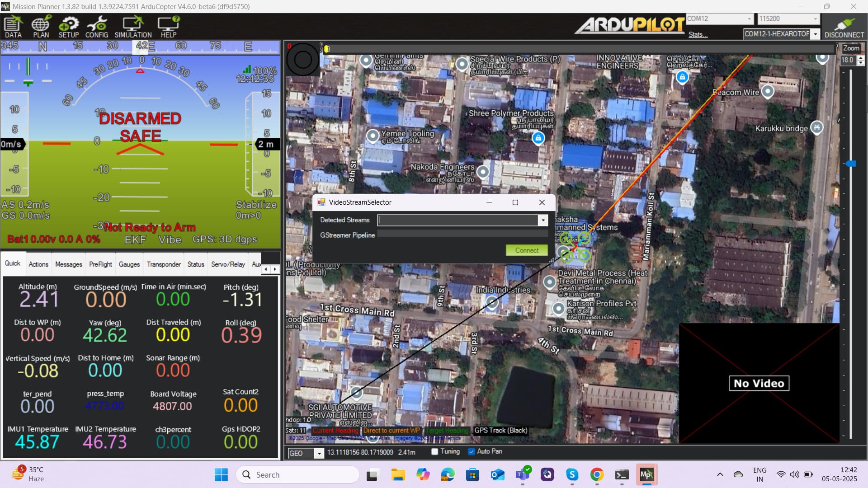This screenshot has width=868, height=488.
Task: Show hidden system tray icons
Action: point(720,474)
